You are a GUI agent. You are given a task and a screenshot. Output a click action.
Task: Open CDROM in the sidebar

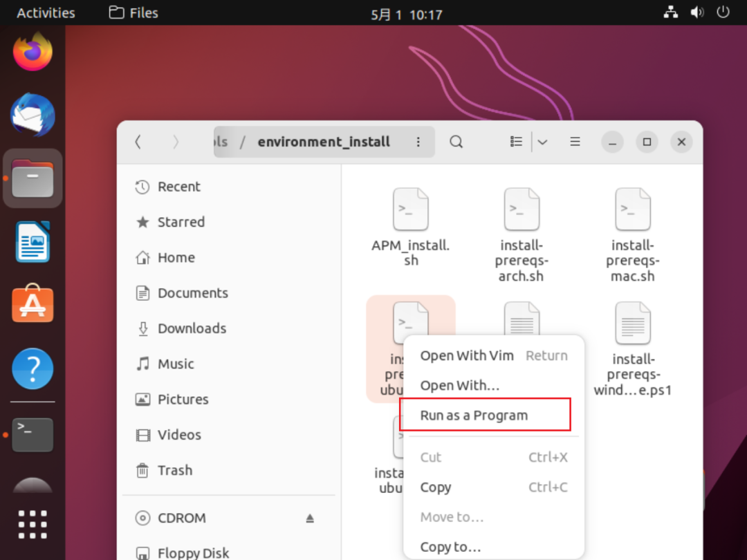(x=229, y=518)
